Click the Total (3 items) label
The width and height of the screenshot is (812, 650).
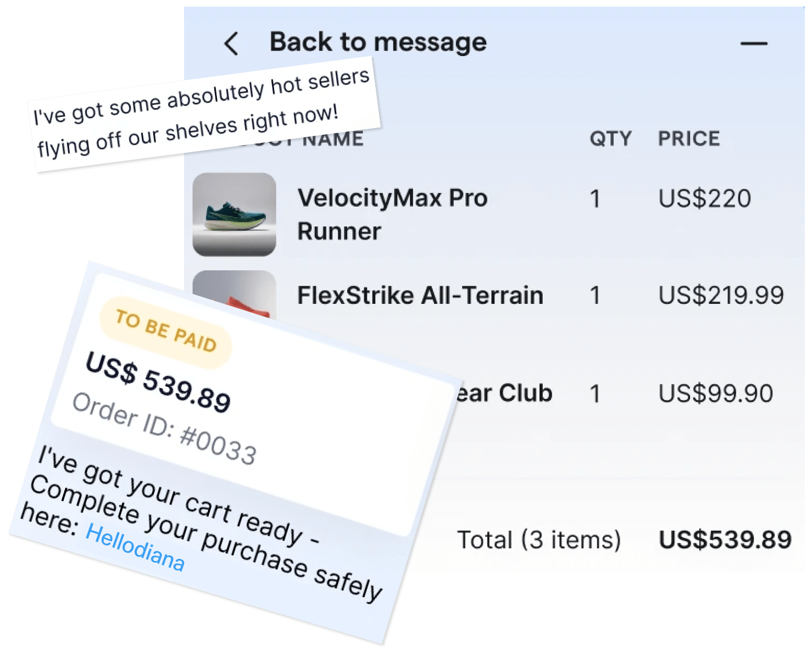[x=539, y=540]
